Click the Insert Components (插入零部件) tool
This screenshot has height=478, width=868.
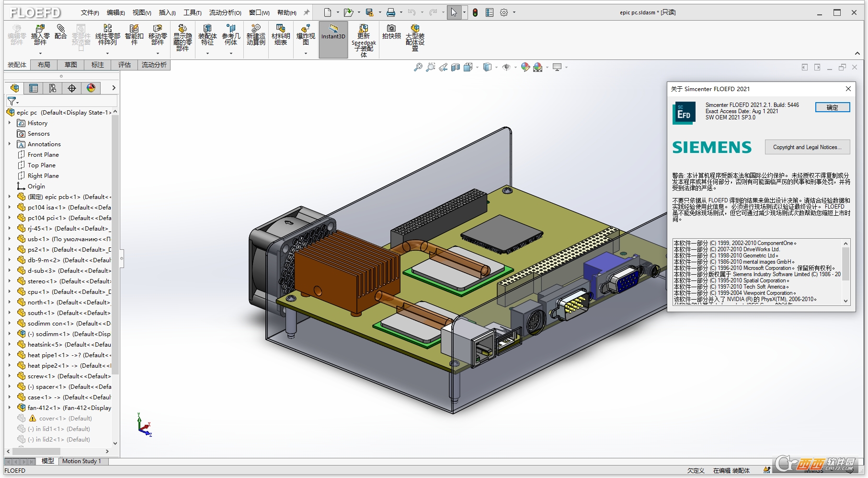pyautogui.click(x=40, y=35)
